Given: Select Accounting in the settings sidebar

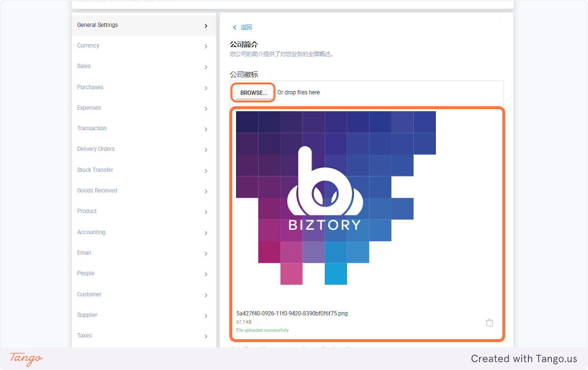Looking at the screenshot, I should 144,232.
